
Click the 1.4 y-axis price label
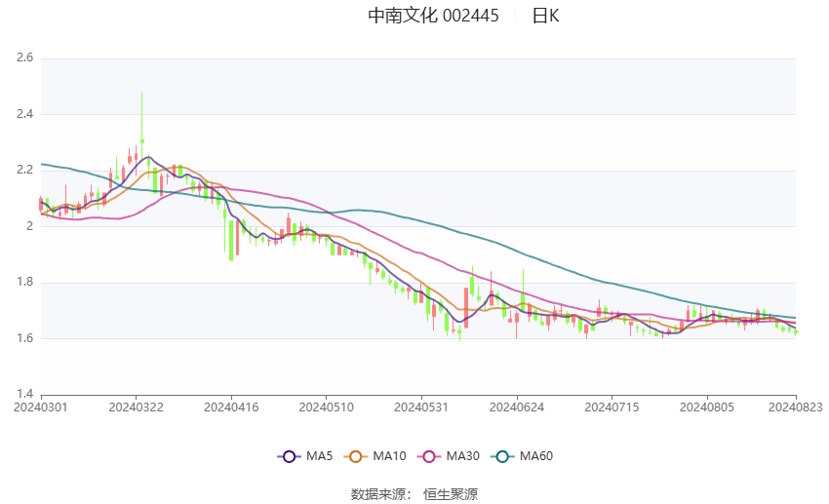(24, 394)
